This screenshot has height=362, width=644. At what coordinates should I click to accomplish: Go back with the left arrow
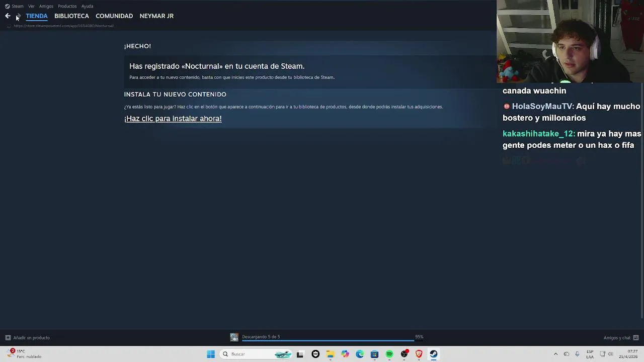pyautogui.click(x=8, y=16)
